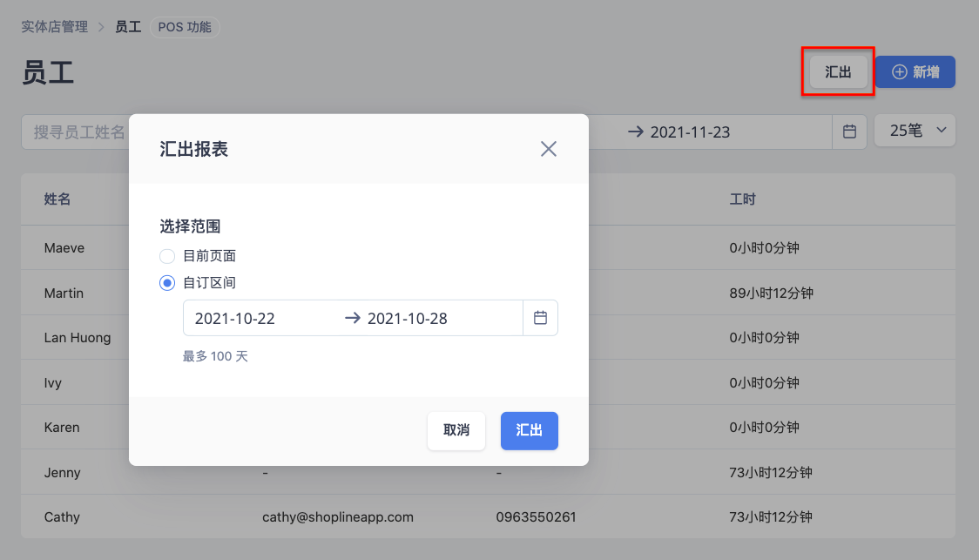Image resolution: width=979 pixels, height=560 pixels.
Task: Select the Ivy employee row
Action: (489, 382)
